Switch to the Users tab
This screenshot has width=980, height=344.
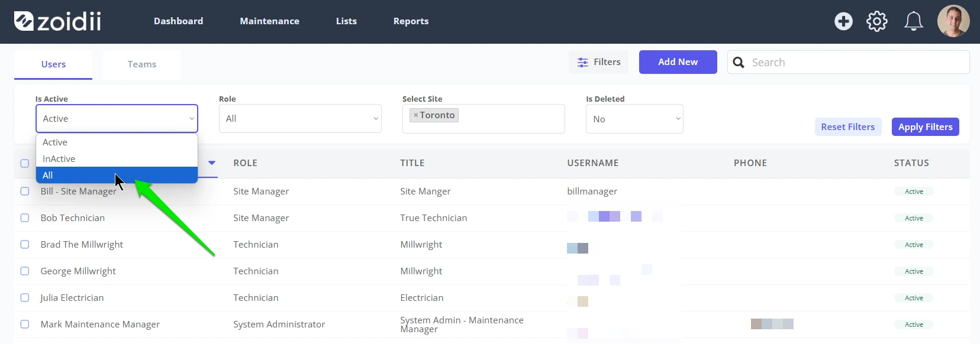point(53,64)
